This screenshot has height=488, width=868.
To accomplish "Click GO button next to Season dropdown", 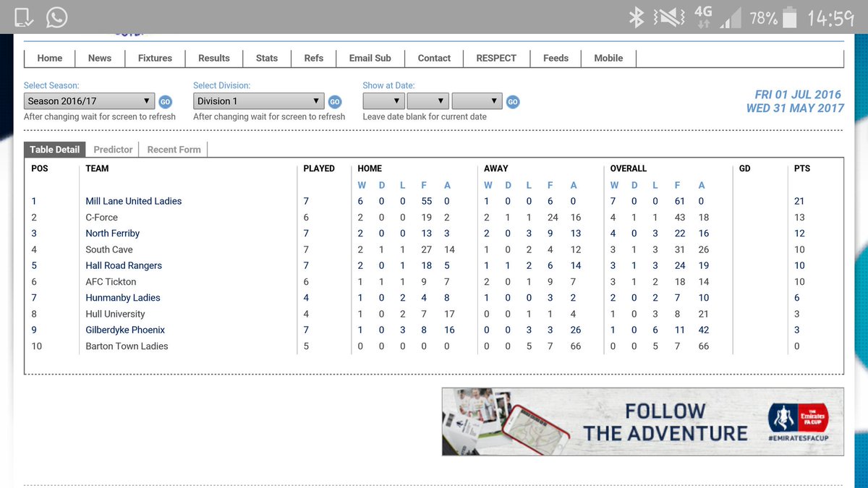I will point(165,102).
